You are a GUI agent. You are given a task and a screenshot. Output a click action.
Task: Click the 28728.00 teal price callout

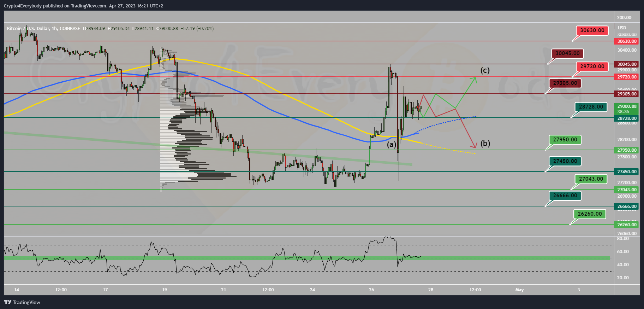pos(591,107)
